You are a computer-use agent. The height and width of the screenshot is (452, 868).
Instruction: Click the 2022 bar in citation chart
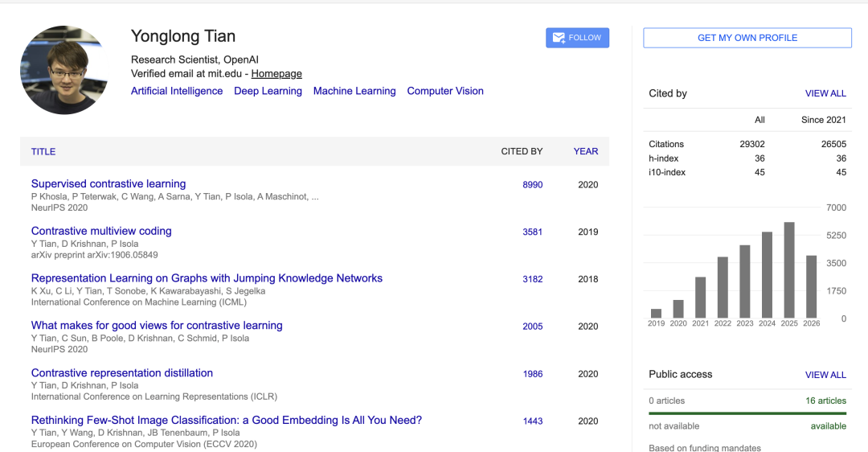(723, 287)
